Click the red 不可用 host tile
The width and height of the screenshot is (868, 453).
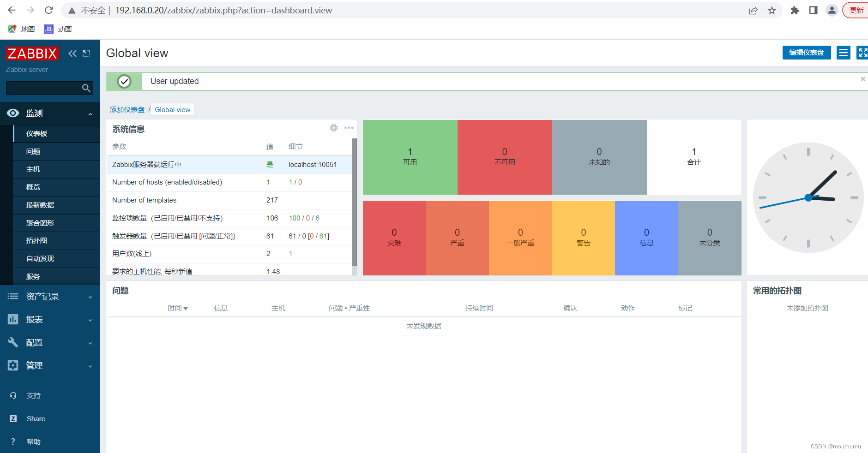click(505, 157)
